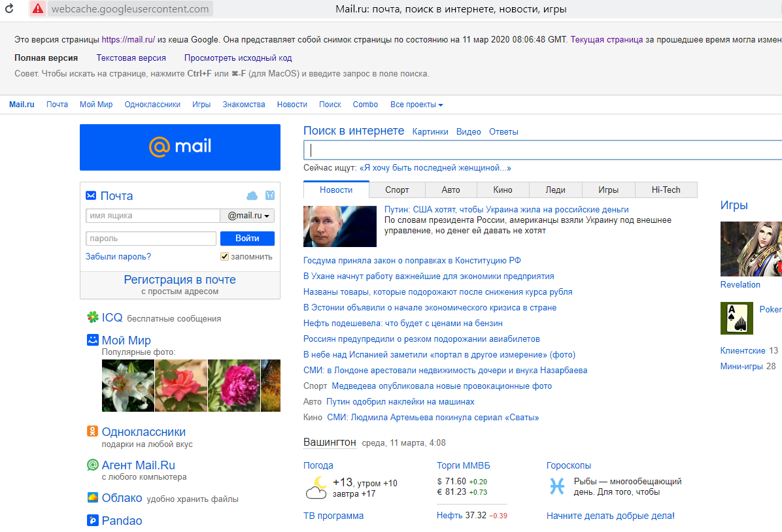Switch to the Игры news tab
Screen dimensions: 782x532
pyautogui.click(x=609, y=190)
